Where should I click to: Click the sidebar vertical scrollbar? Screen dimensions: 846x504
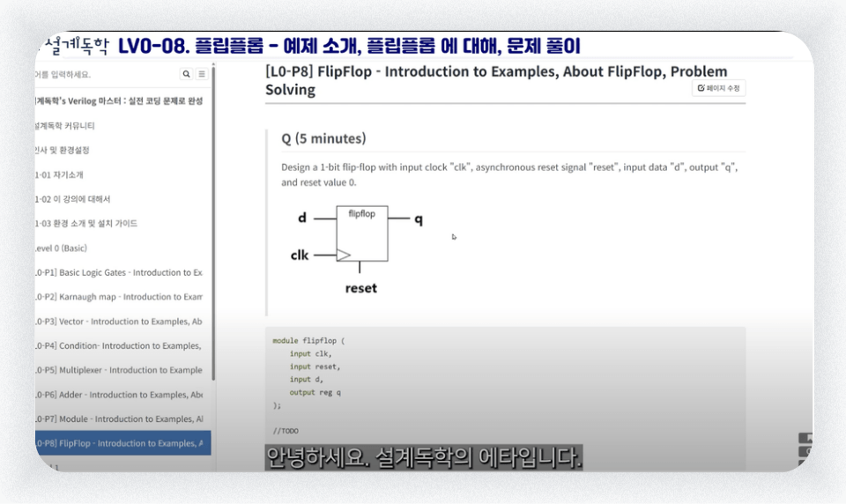click(x=213, y=221)
